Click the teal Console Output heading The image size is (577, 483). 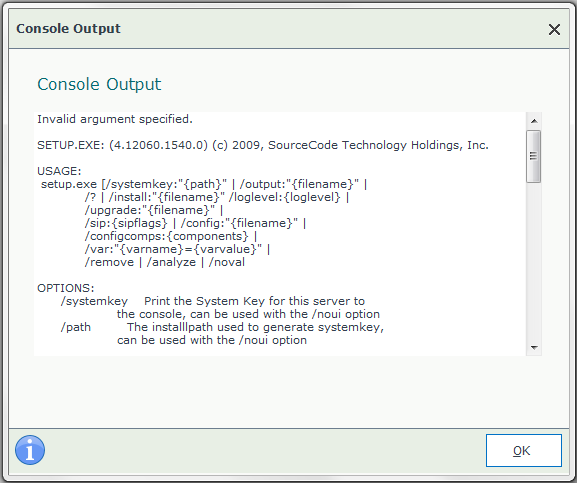click(x=99, y=84)
